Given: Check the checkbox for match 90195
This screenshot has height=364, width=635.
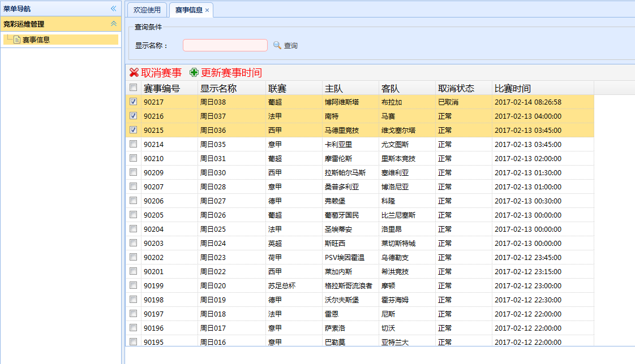Looking at the screenshot, I should (134, 341).
